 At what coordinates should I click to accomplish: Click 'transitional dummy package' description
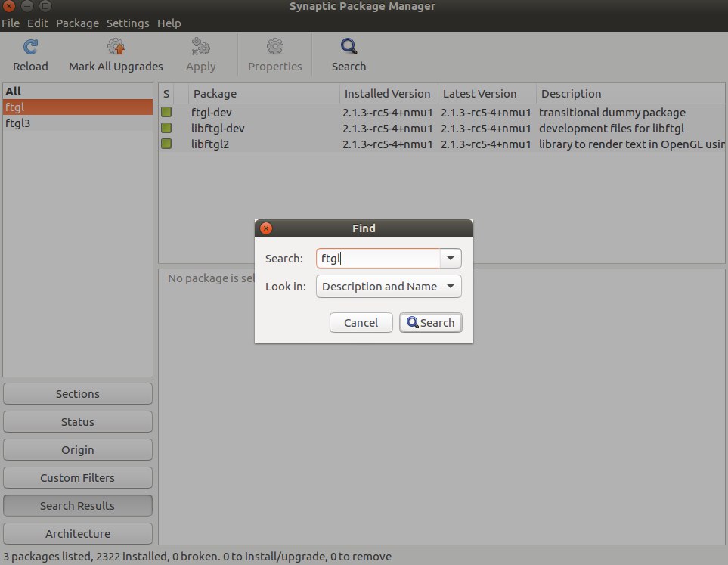(x=612, y=113)
